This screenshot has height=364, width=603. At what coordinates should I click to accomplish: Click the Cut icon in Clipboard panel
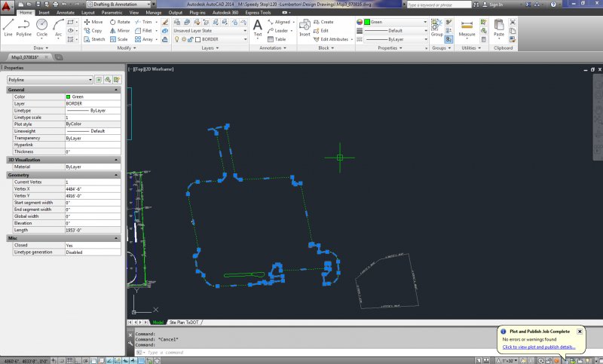[x=513, y=22]
